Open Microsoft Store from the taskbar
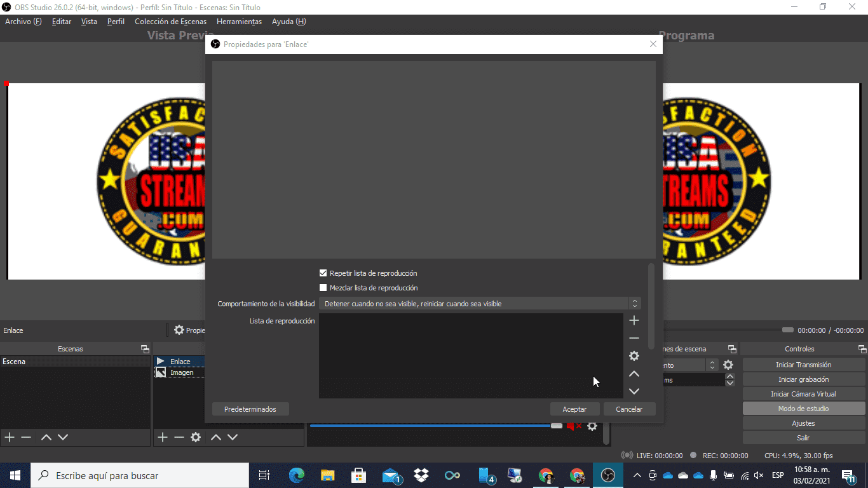The height and width of the screenshot is (488, 868). [x=358, y=475]
